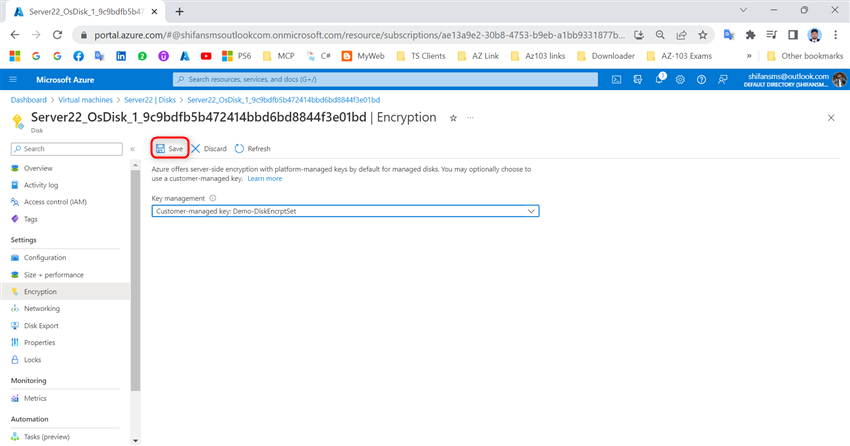
Task: Open the shifansms@outlook.com account menu
Action: pyautogui.click(x=794, y=80)
